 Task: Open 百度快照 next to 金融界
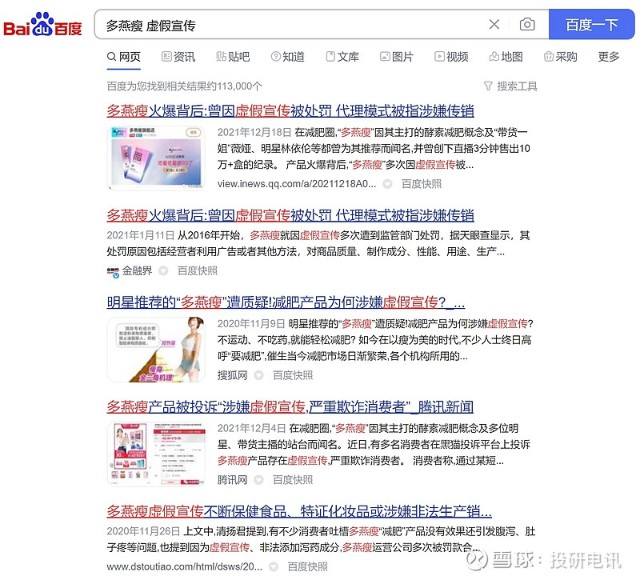coord(198,271)
